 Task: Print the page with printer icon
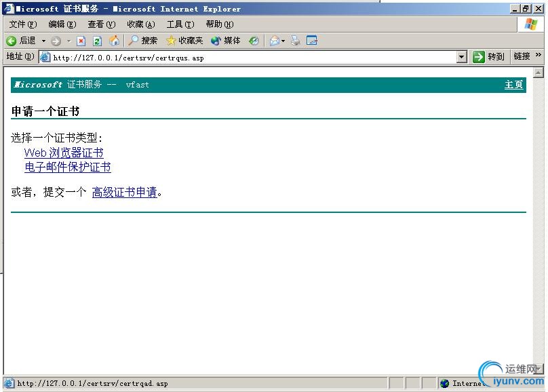[x=296, y=41]
